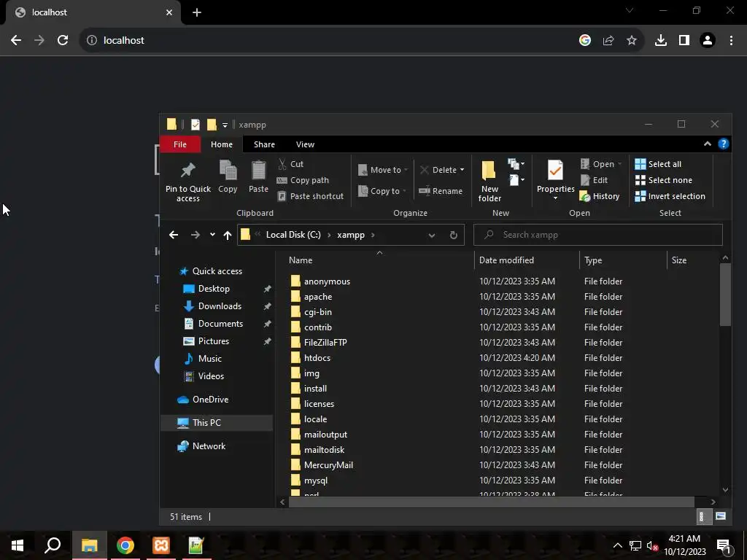Open Explorer help question mark icon

723,144
